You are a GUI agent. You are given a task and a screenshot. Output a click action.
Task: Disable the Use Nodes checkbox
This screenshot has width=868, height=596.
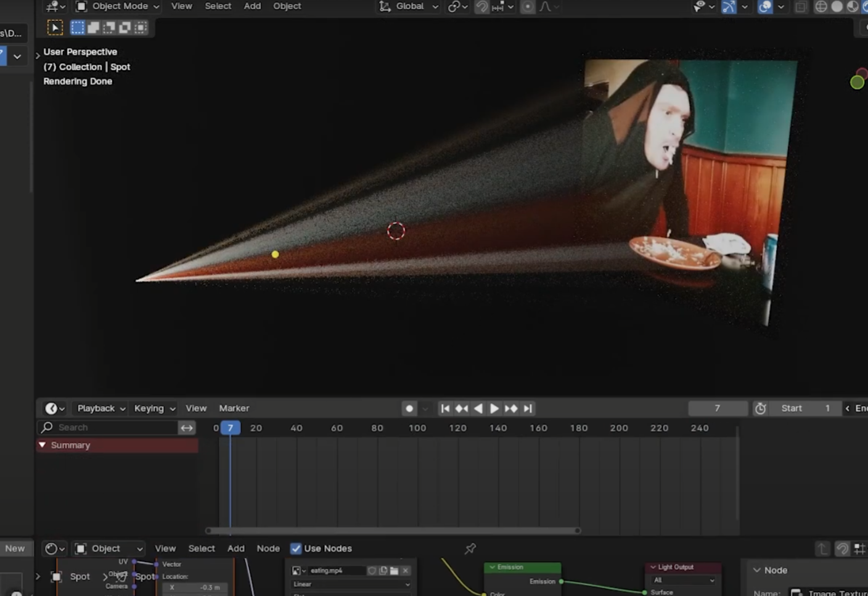point(296,549)
